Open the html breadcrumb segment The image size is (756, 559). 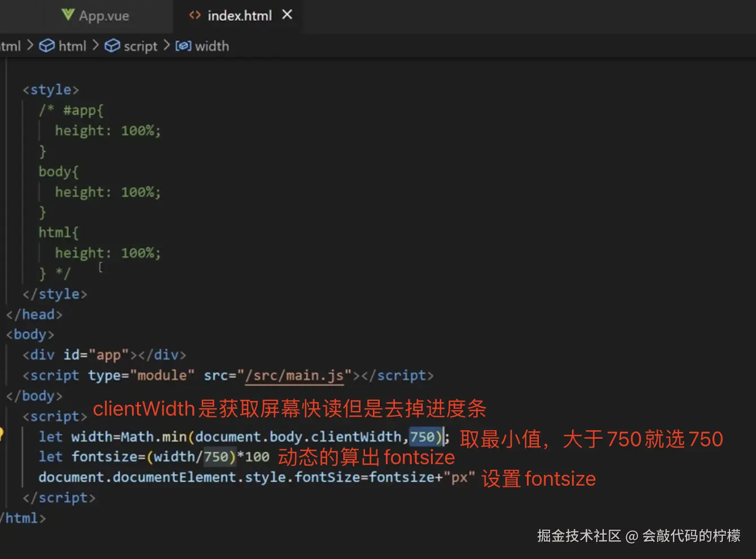point(72,46)
